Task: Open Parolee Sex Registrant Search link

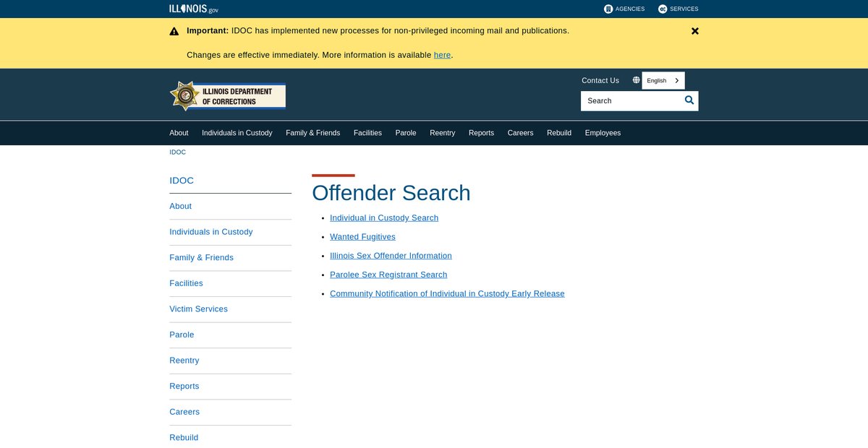Action: click(388, 275)
